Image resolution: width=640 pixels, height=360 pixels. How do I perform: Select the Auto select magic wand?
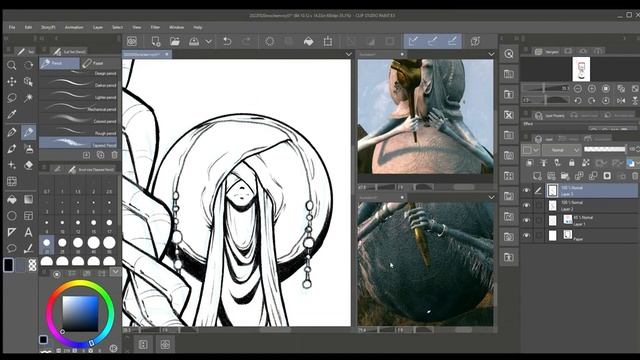(28, 98)
